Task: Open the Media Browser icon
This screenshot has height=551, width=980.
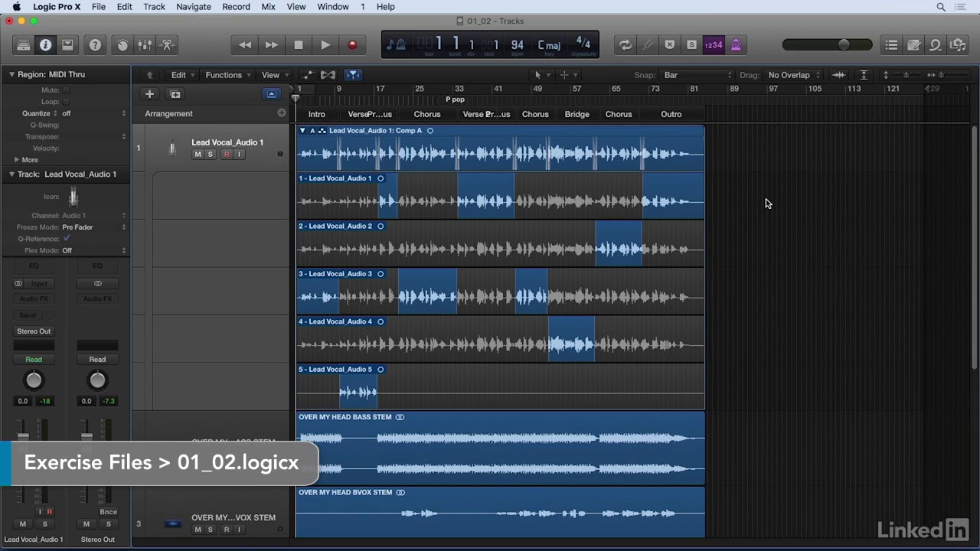Action: pyautogui.click(x=958, y=45)
